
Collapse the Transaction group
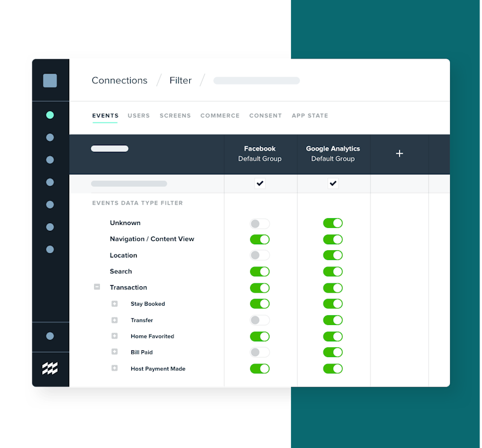[97, 287]
